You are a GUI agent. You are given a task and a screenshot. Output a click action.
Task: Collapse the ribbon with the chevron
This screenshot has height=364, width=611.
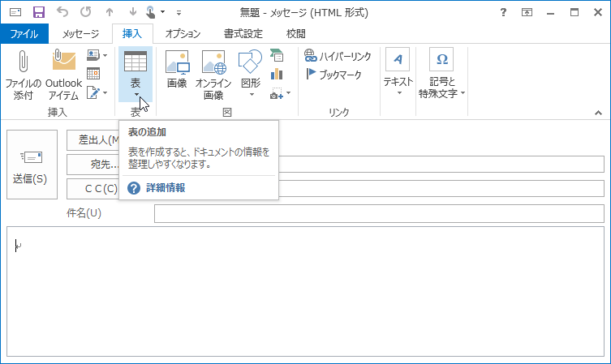pyautogui.click(x=598, y=113)
